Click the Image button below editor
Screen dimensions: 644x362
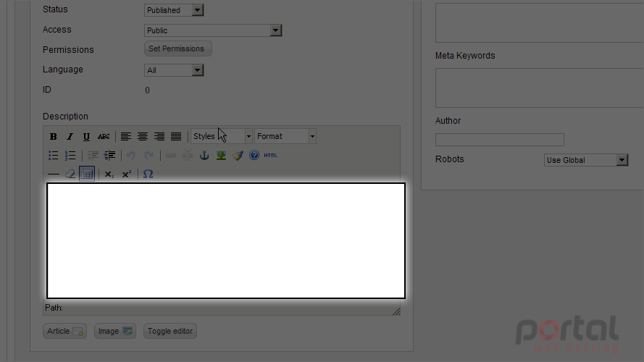tap(115, 331)
